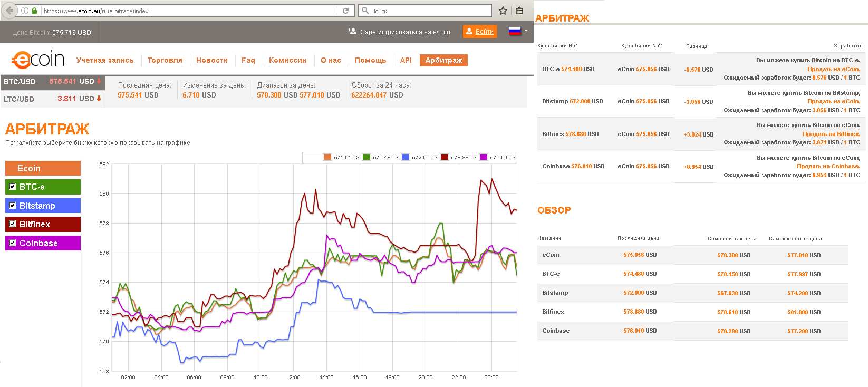Click the Цена Bitcoin 575.716 USD header text
This screenshot has width=868, height=387.
52,32
